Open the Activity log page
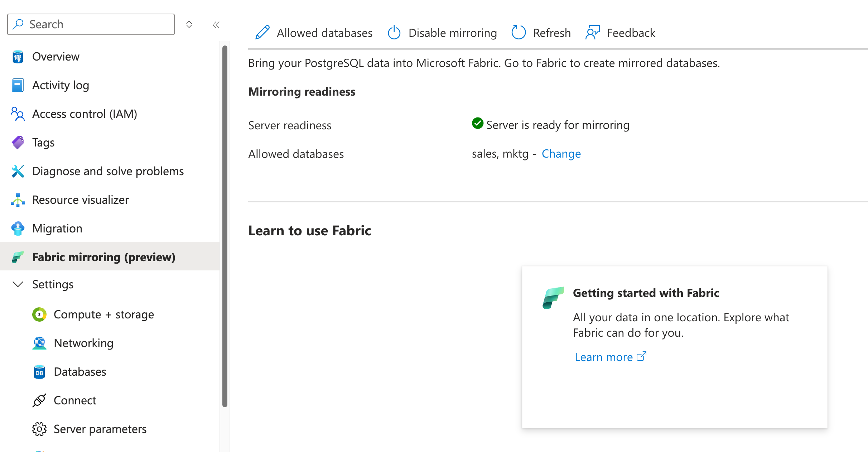The width and height of the screenshot is (868, 452). 61,85
